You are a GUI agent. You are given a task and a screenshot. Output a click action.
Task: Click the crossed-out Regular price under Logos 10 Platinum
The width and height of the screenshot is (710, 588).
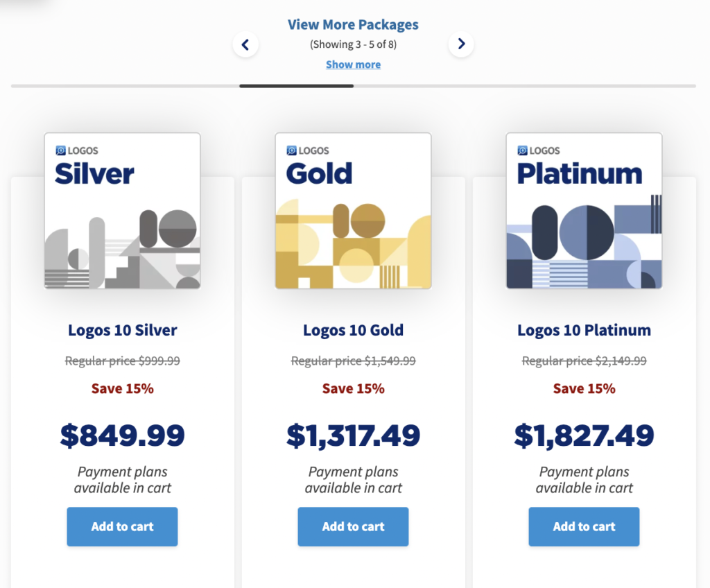click(x=584, y=361)
